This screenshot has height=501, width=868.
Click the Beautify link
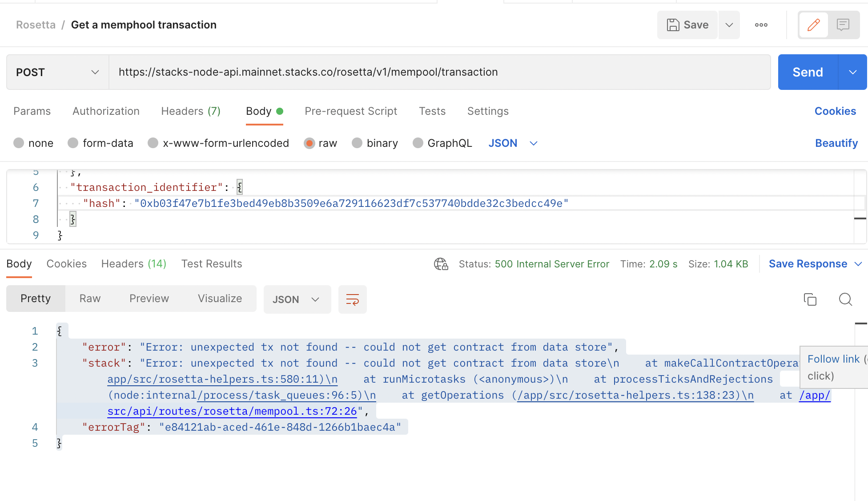click(836, 143)
